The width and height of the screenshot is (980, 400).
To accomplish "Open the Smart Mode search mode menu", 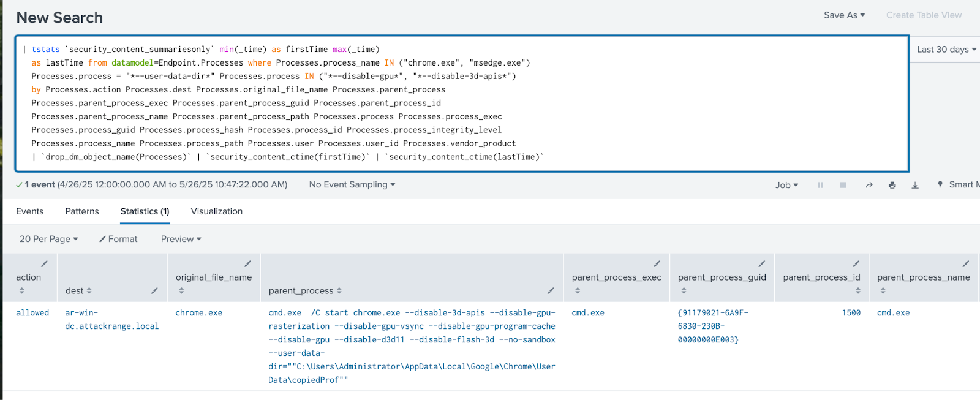I will click(958, 185).
